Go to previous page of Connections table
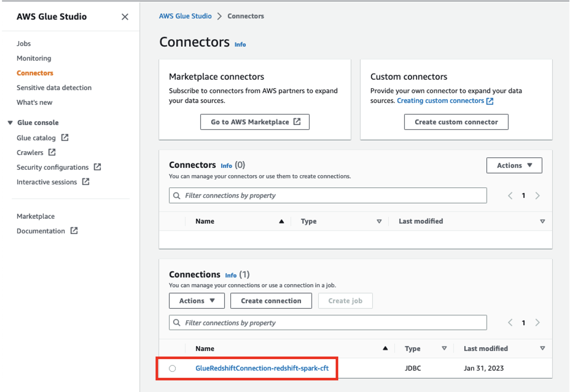570x392 pixels. [510, 323]
